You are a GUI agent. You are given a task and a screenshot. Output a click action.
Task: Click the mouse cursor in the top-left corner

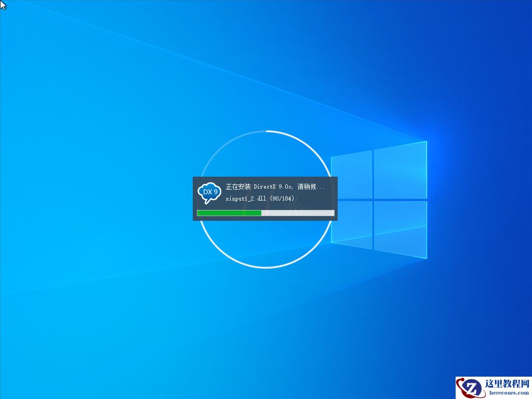[3, 4]
